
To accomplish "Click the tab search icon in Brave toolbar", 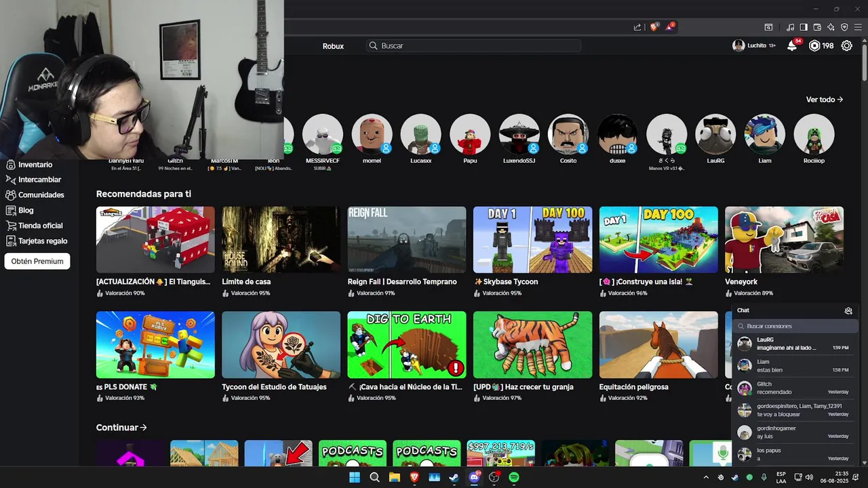I will 768,27.
